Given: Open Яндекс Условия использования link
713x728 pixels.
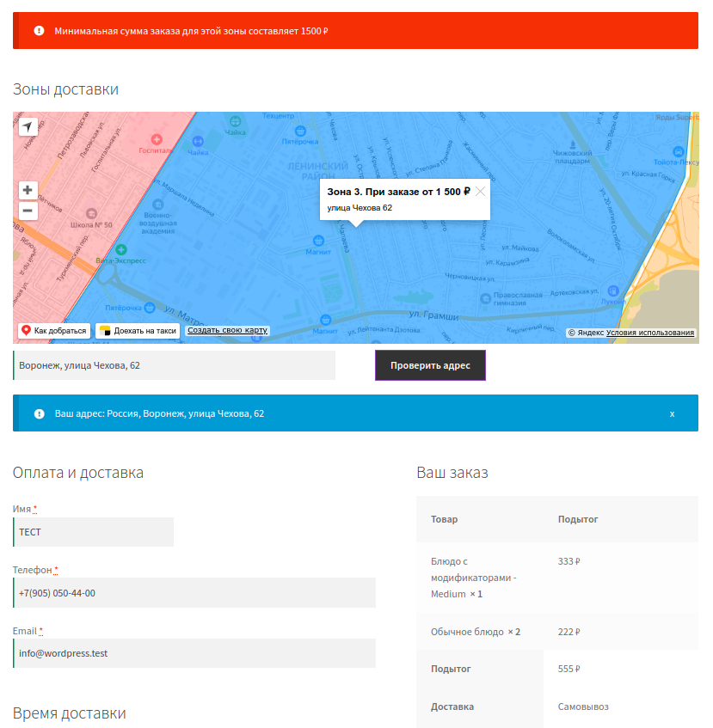Looking at the screenshot, I should coord(650,333).
